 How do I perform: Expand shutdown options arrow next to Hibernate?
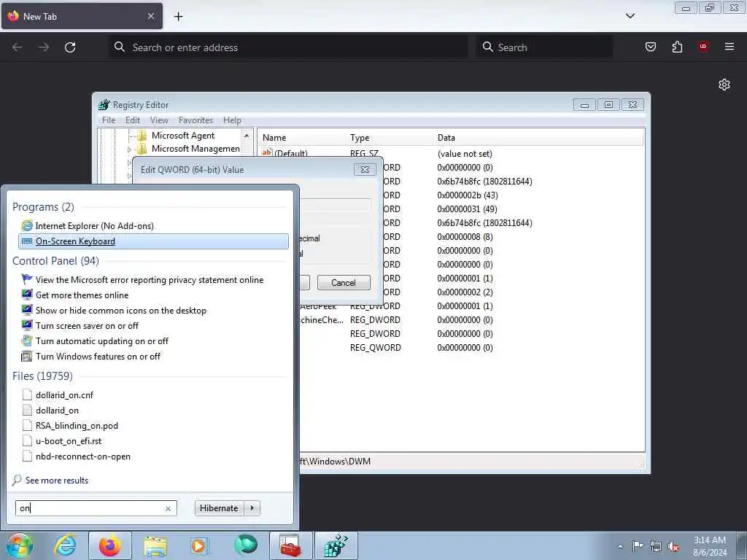point(252,508)
